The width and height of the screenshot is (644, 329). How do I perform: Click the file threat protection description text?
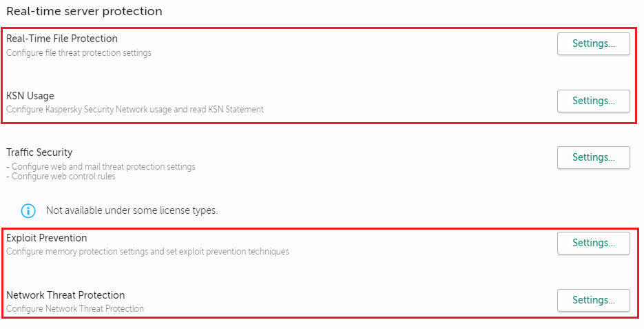[79, 52]
